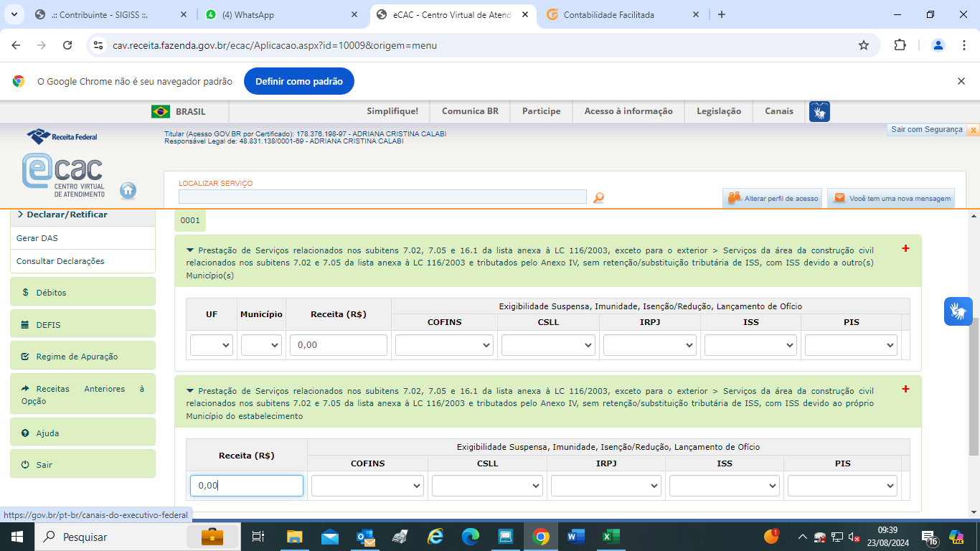This screenshot has width=980, height=551.
Task: Open COFINS dropdown in próprio Município section
Action: [367, 486]
